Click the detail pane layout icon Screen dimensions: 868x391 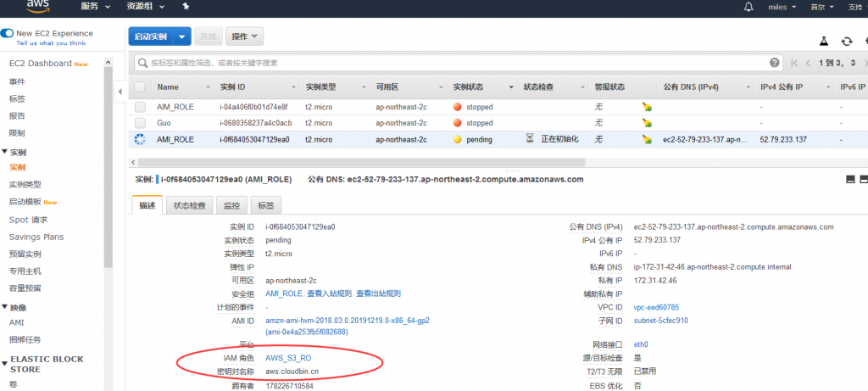pos(850,180)
